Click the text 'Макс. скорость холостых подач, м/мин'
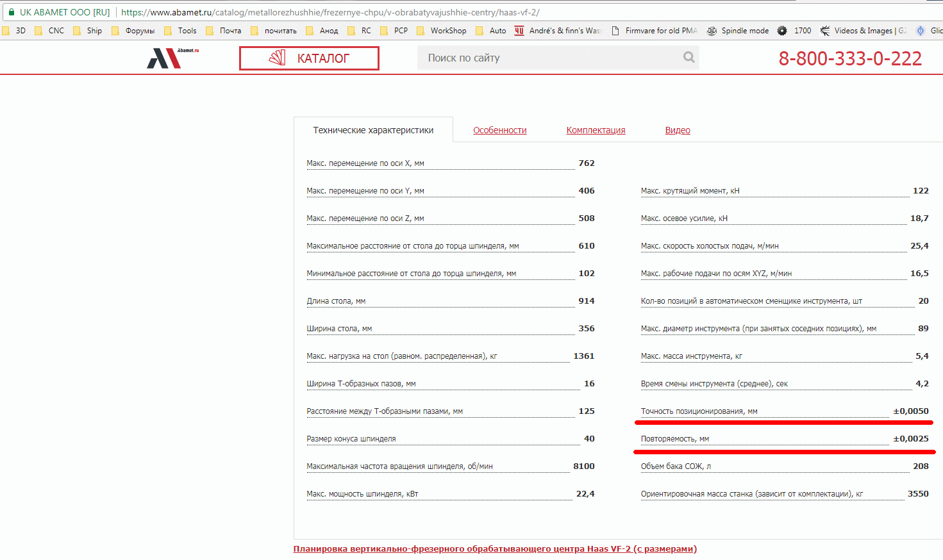 click(710, 246)
